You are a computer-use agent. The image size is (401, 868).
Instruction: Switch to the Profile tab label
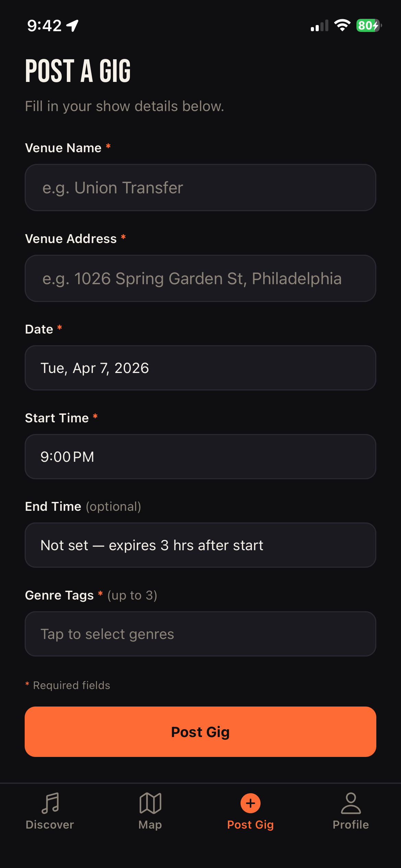[x=351, y=824]
